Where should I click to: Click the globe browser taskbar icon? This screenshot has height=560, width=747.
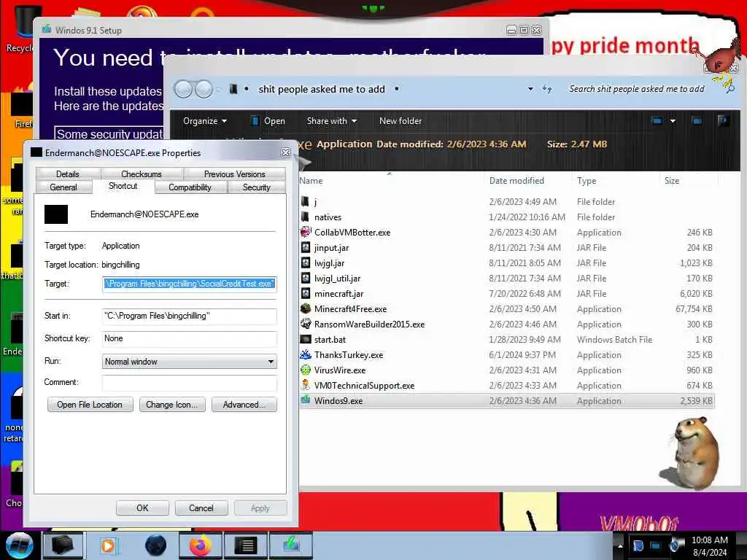click(x=155, y=545)
